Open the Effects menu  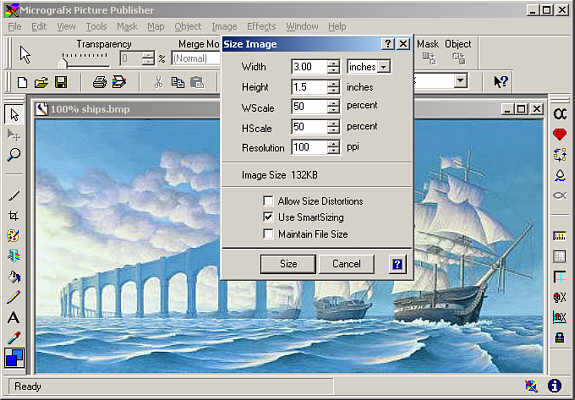[x=261, y=27]
